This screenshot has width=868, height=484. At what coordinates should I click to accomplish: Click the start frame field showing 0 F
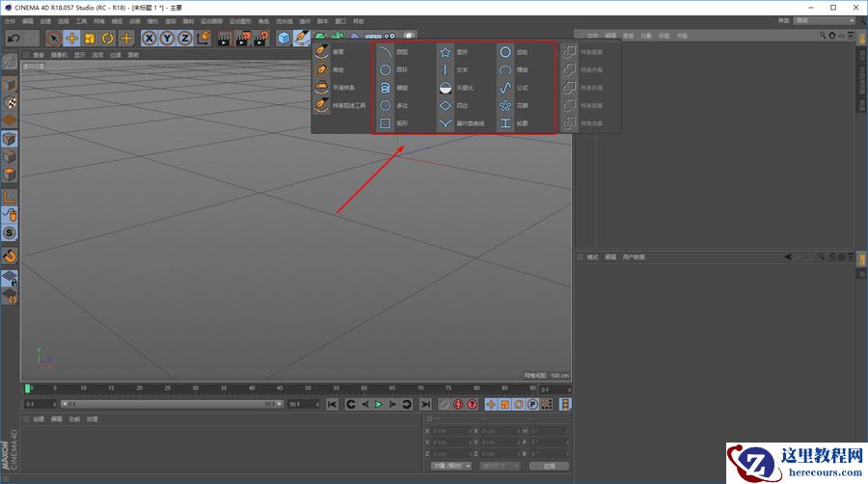(41, 404)
